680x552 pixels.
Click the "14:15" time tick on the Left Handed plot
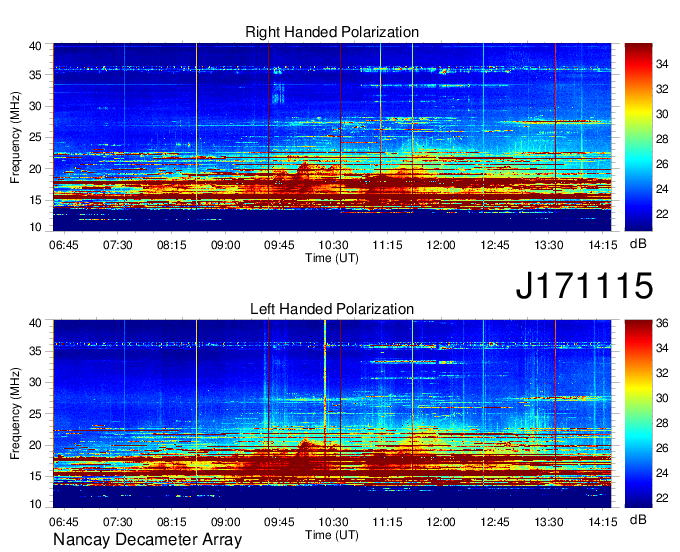tap(603, 522)
